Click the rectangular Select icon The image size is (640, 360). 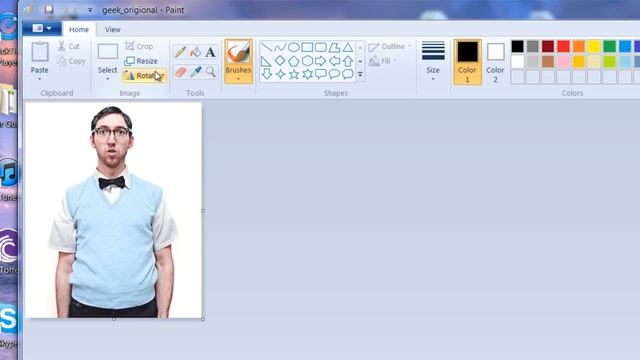point(108,52)
